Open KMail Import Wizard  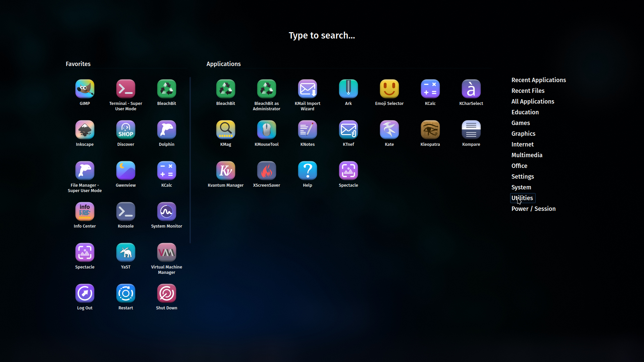pos(308,89)
